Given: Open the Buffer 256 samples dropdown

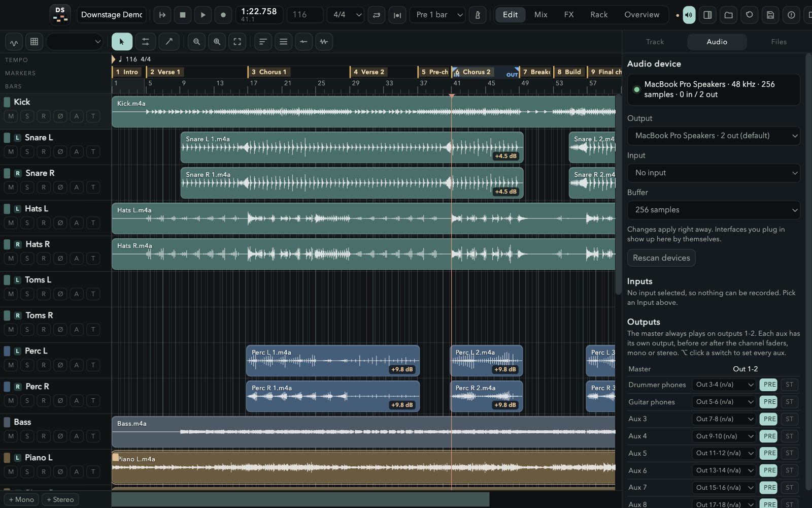Looking at the screenshot, I should coord(714,210).
